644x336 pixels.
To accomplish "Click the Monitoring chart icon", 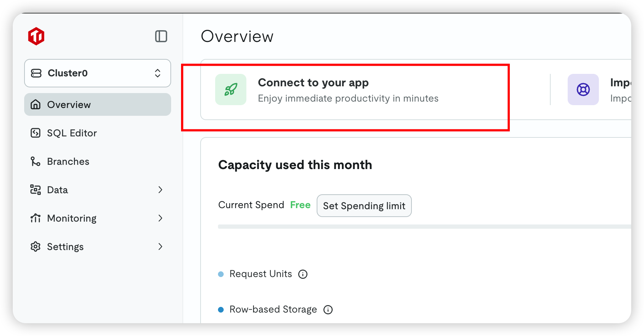I will (36, 218).
